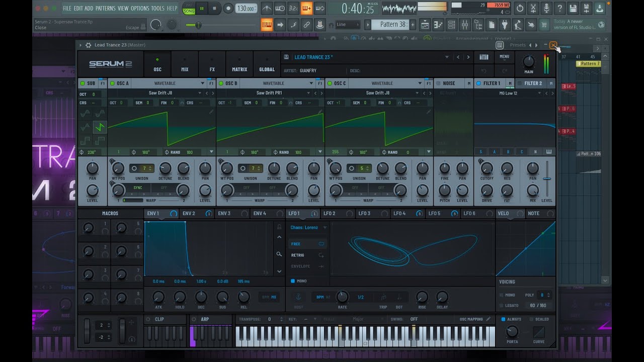Toggle the OSC B enable switch
Image resolution: width=644 pixels, height=362 pixels.
(221, 83)
